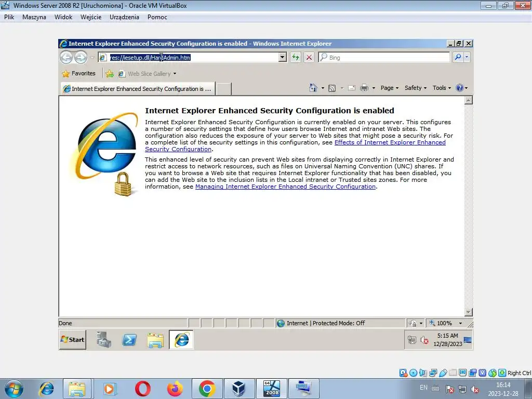Open search provider options dropdown
The height and width of the screenshot is (399, 532).
[467, 57]
